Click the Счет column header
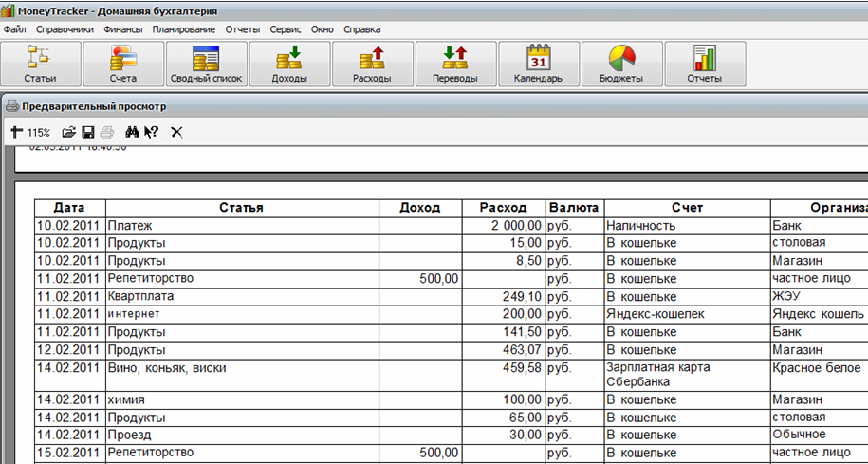 pyautogui.click(x=687, y=208)
